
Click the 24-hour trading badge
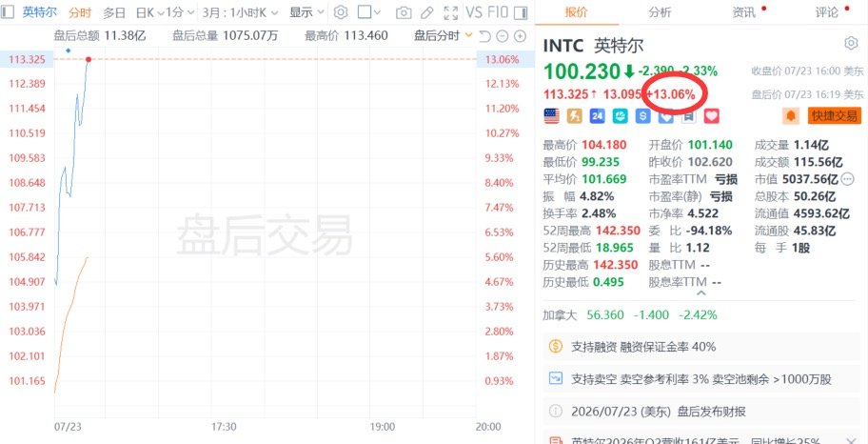(598, 116)
